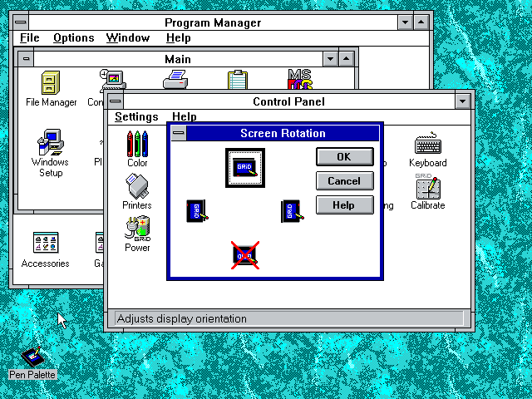The image size is (532, 399).
Task: Click the Program Manager title bar
Action: click(213, 22)
